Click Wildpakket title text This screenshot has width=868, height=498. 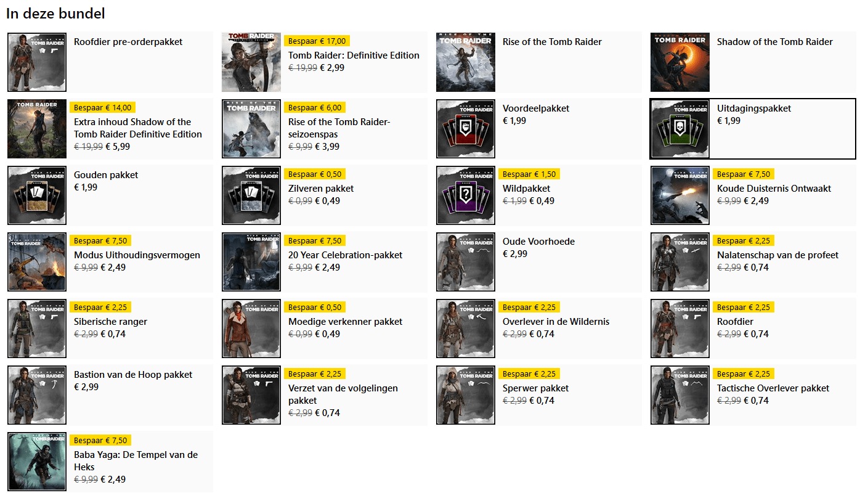[527, 189]
